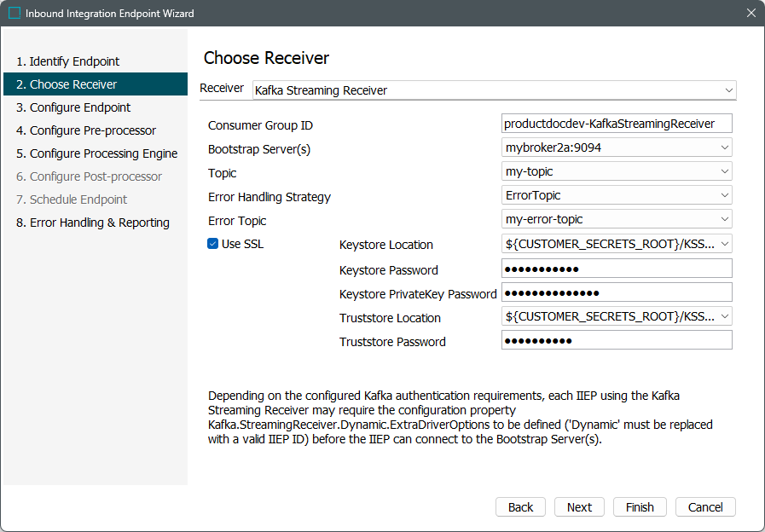Select step 3 Configure Endpoint

[73, 107]
